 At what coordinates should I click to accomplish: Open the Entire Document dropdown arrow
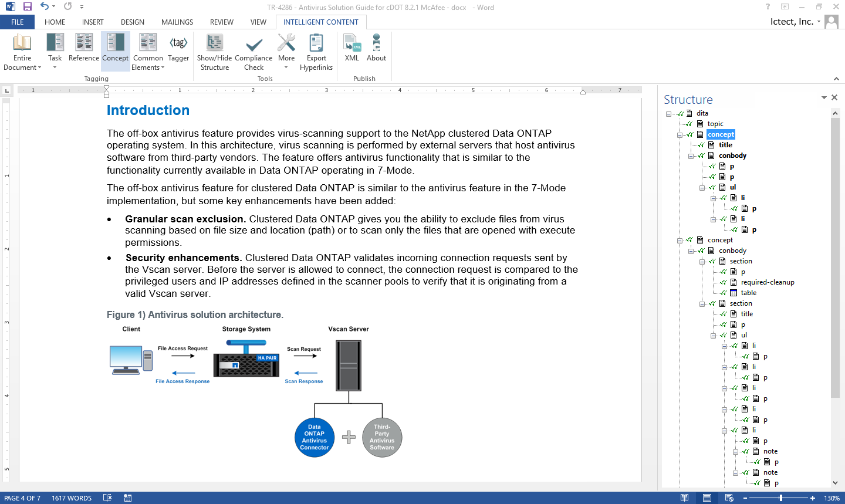(x=39, y=68)
